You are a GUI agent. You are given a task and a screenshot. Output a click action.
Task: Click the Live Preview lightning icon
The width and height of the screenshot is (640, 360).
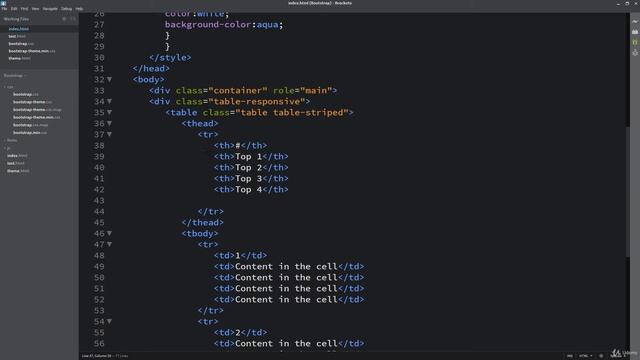tap(635, 21)
